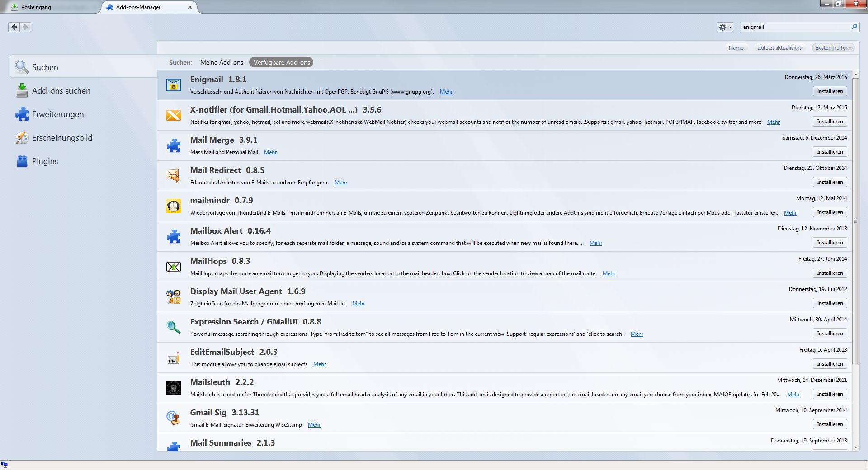Image resolution: width=868 pixels, height=470 pixels.
Task: Click the search magnifier in search field
Action: coord(854,27)
